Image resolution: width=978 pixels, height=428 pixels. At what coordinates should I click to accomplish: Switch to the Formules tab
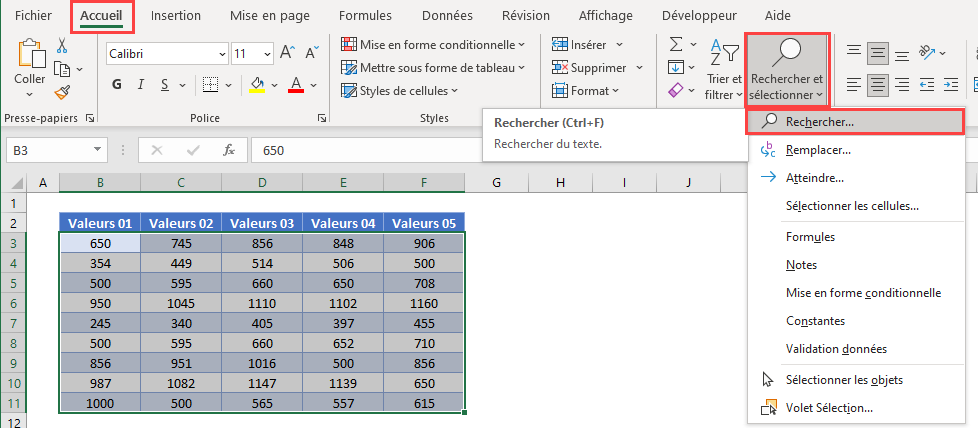(x=365, y=16)
